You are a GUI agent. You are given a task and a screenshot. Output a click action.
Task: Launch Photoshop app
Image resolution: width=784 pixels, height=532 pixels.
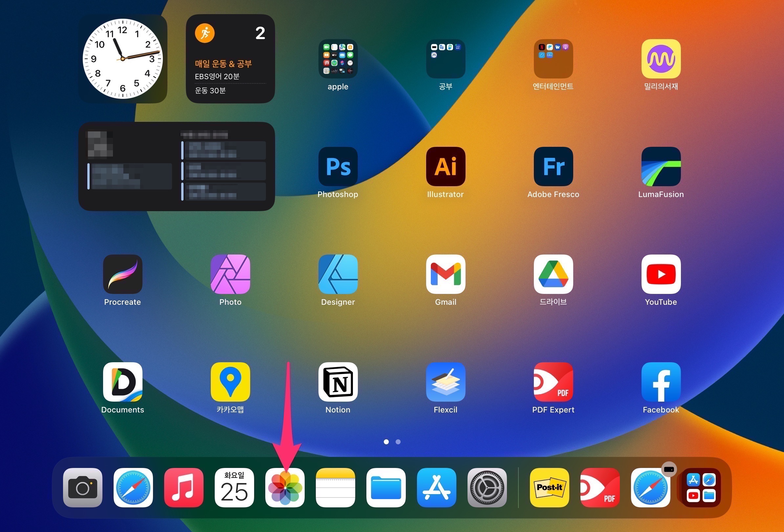pyautogui.click(x=338, y=166)
